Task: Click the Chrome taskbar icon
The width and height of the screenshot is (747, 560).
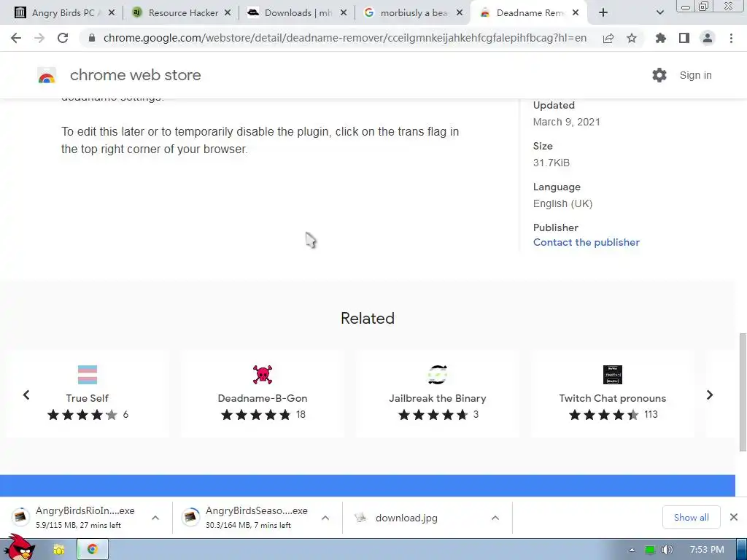Action: (93, 550)
